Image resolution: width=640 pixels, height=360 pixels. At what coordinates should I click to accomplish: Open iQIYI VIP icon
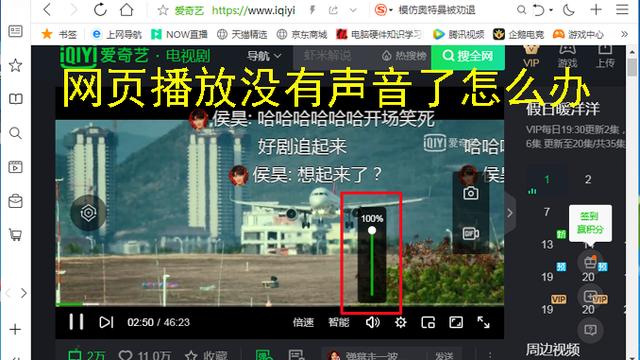click(531, 56)
